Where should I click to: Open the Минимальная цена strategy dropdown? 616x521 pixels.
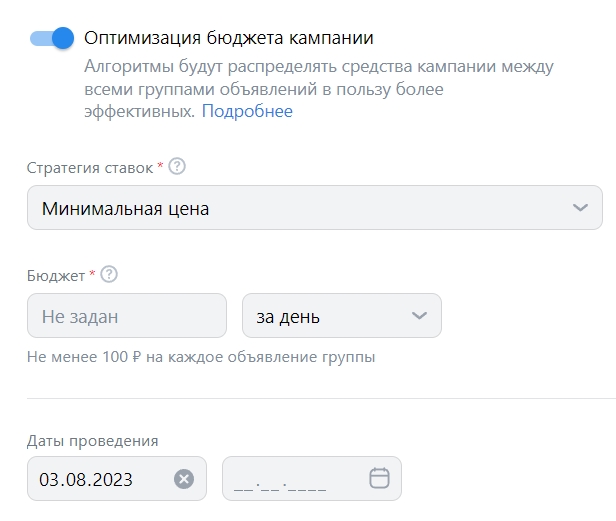tap(315, 207)
